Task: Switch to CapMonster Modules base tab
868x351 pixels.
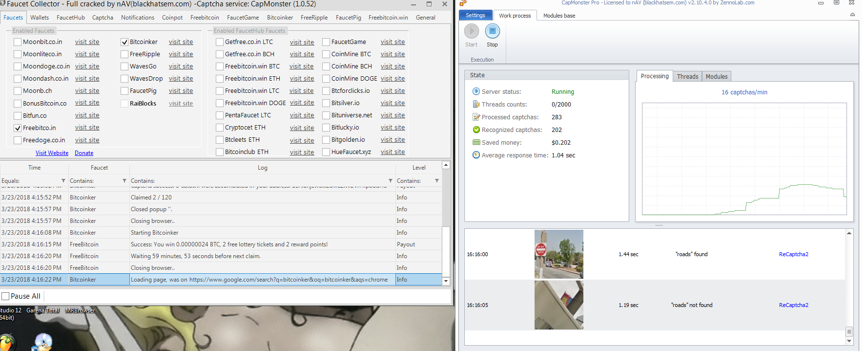Action: [x=559, y=16]
